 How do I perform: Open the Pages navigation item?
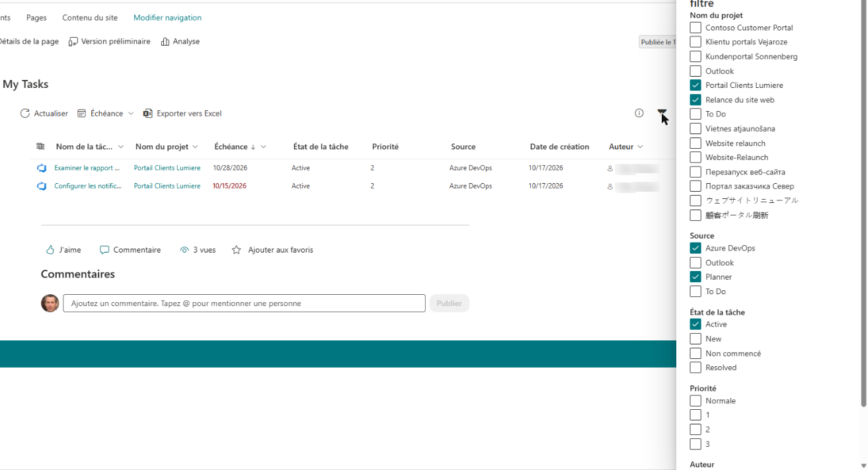point(36,18)
